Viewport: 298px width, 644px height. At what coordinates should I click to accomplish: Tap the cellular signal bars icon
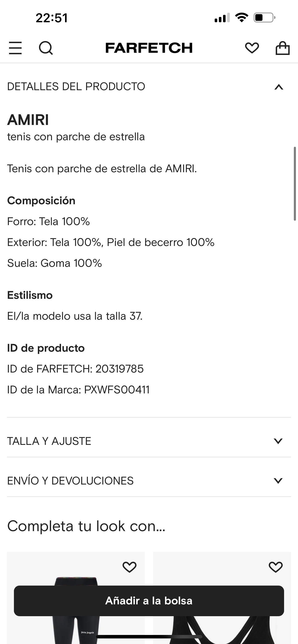pos(222,18)
